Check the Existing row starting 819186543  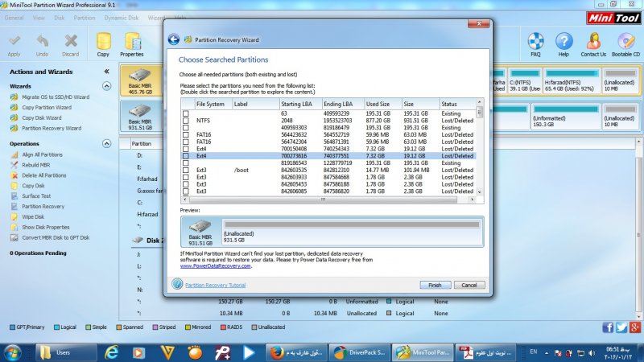(186, 163)
